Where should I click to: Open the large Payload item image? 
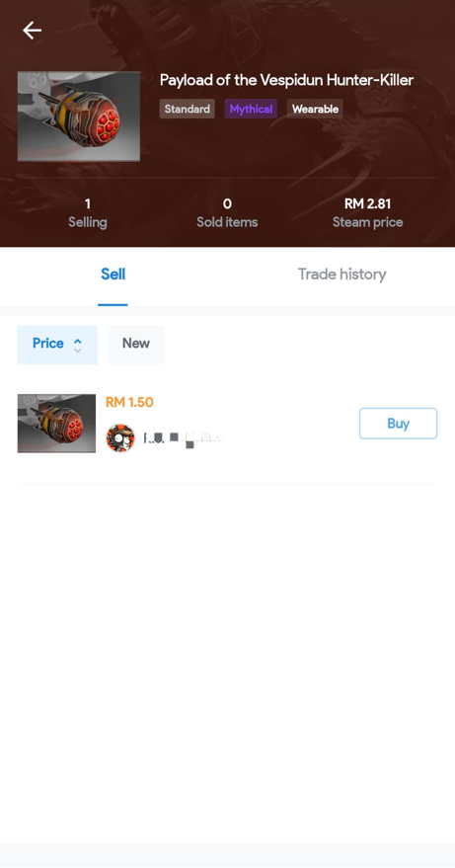(x=79, y=117)
